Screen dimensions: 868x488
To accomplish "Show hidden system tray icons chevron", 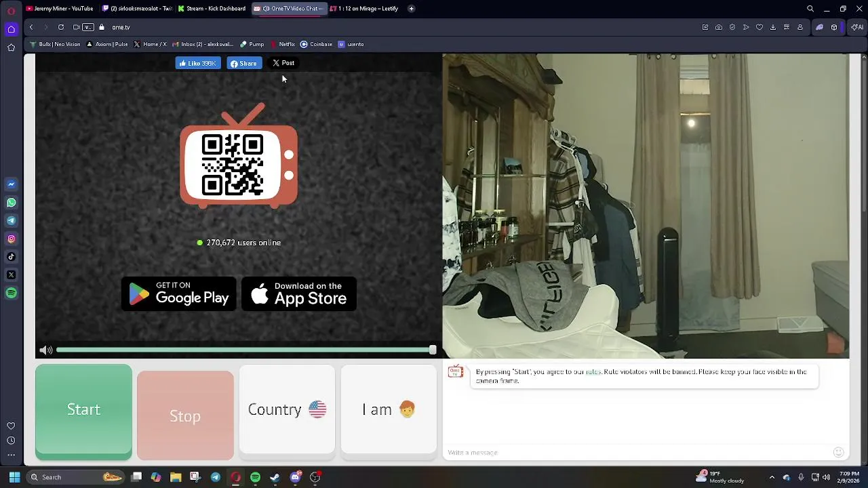I will point(772,477).
